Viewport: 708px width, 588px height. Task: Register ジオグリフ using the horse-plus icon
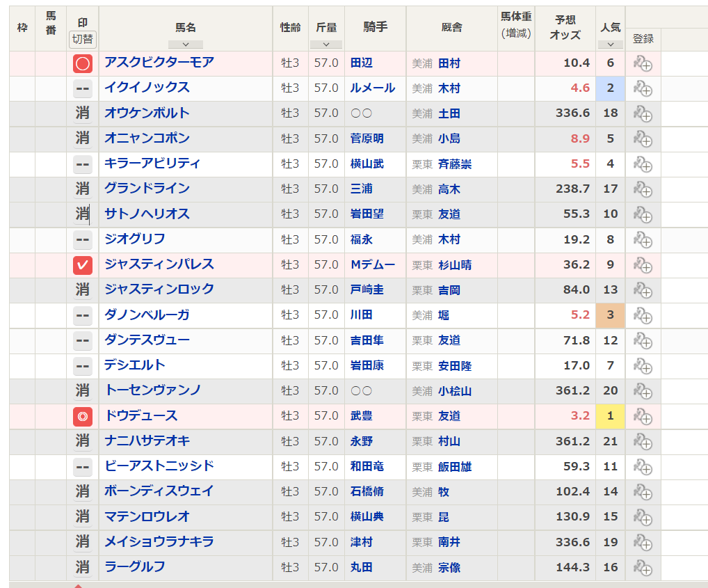pyautogui.click(x=642, y=240)
